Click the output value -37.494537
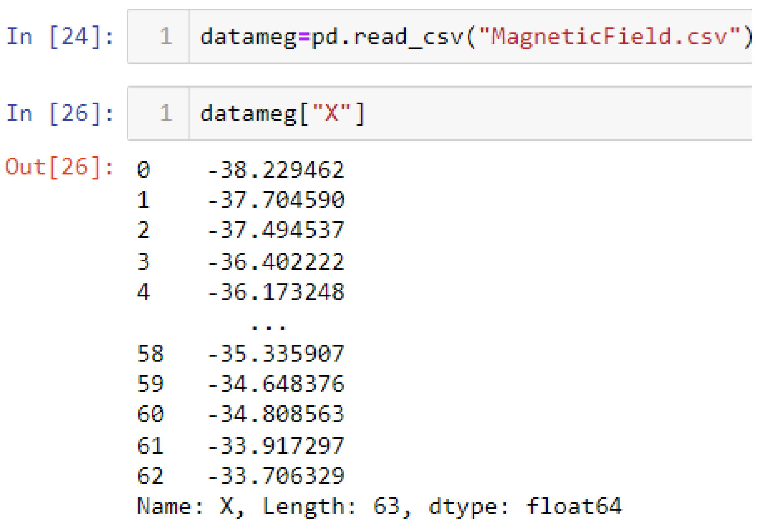 pyautogui.click(x=276, y=230)
